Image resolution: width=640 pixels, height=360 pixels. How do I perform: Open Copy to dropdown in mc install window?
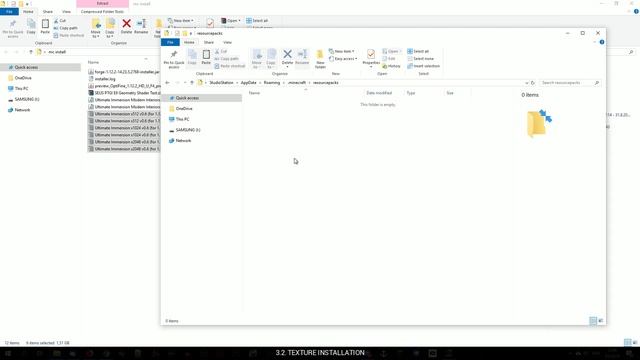pos(110,28)
